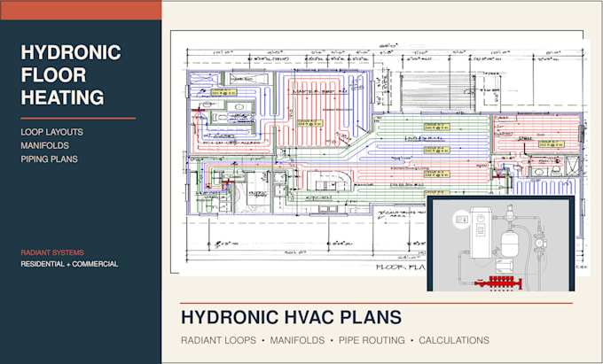Click the circulator pump in schematic
603x364 pixels.
(540, 243)
